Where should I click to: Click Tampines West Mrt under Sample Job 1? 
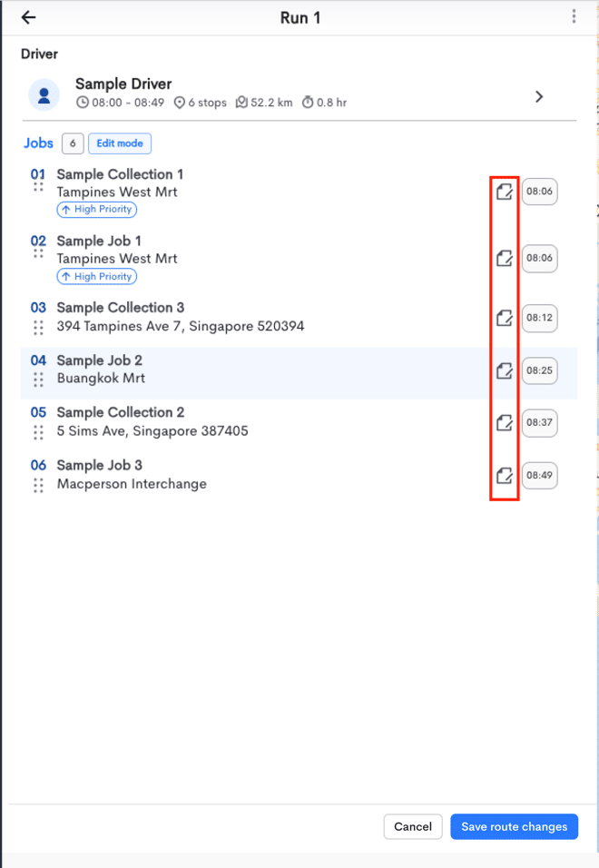[117, 259]
